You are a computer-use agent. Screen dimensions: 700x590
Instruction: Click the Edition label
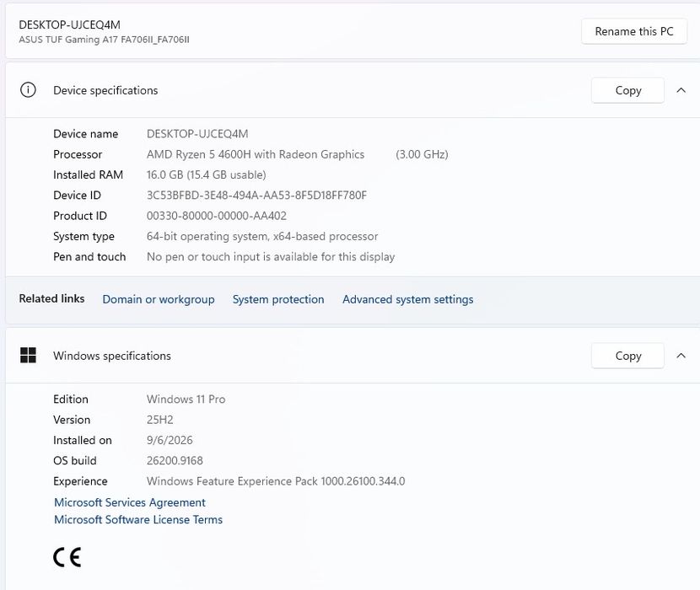tap(71, 400)
